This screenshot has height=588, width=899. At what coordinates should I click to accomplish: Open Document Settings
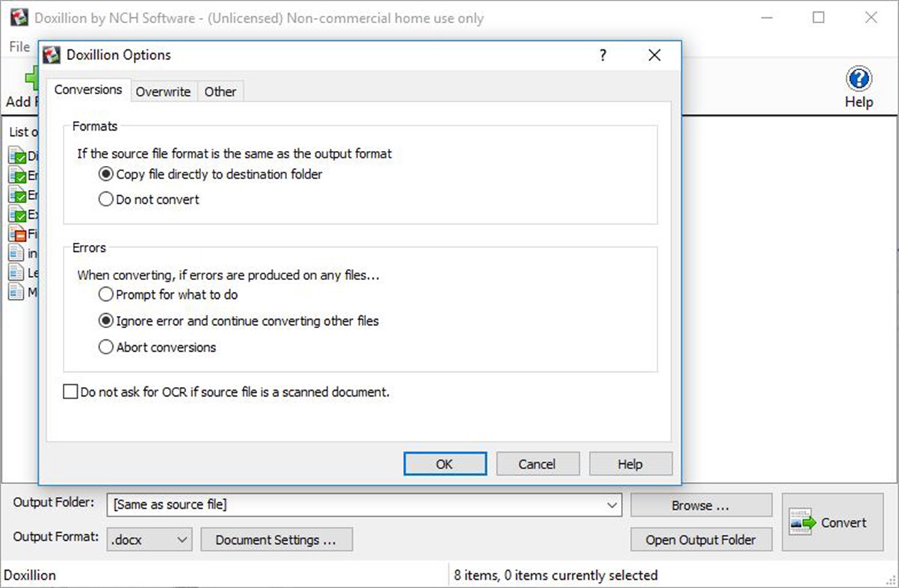[x=277, y=539]
